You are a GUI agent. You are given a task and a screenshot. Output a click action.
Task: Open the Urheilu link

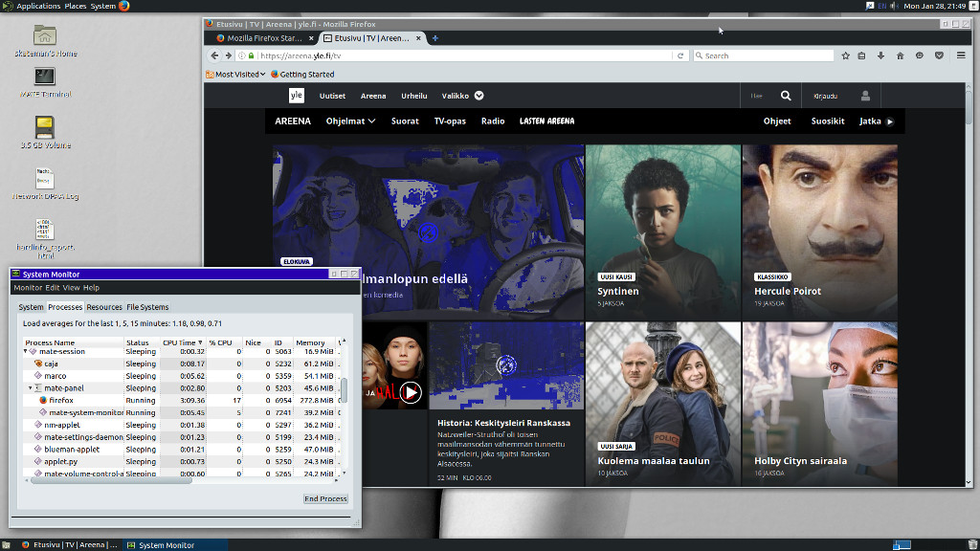click(413, 96)
